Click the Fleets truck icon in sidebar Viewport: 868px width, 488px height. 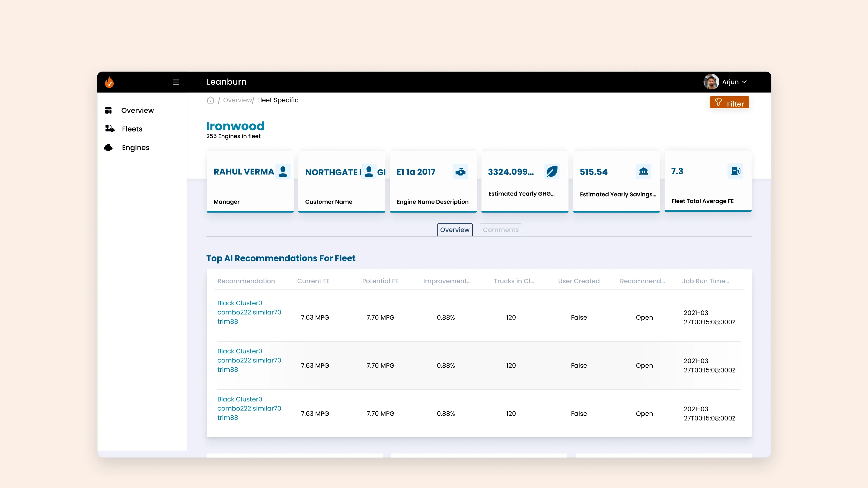click(x=110, y=128)
